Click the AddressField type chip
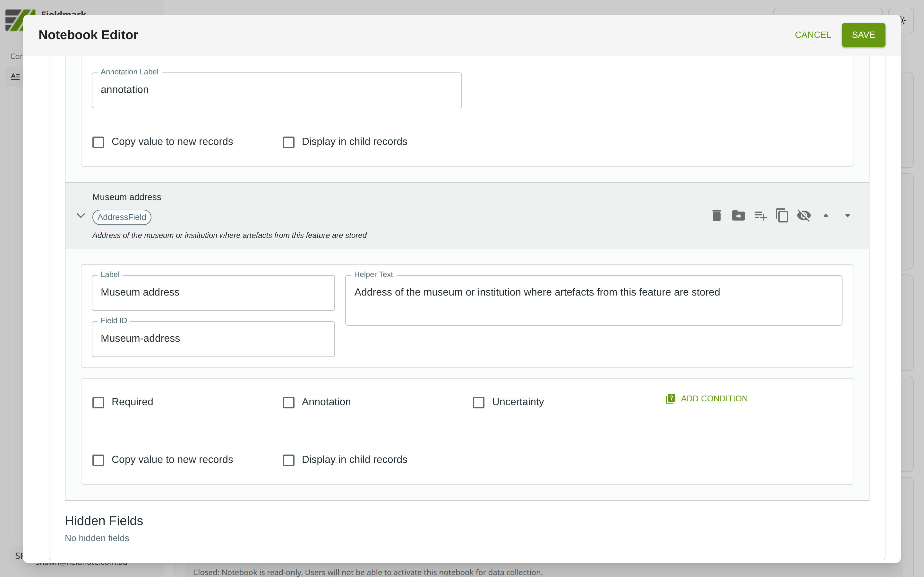 point(121,217)
